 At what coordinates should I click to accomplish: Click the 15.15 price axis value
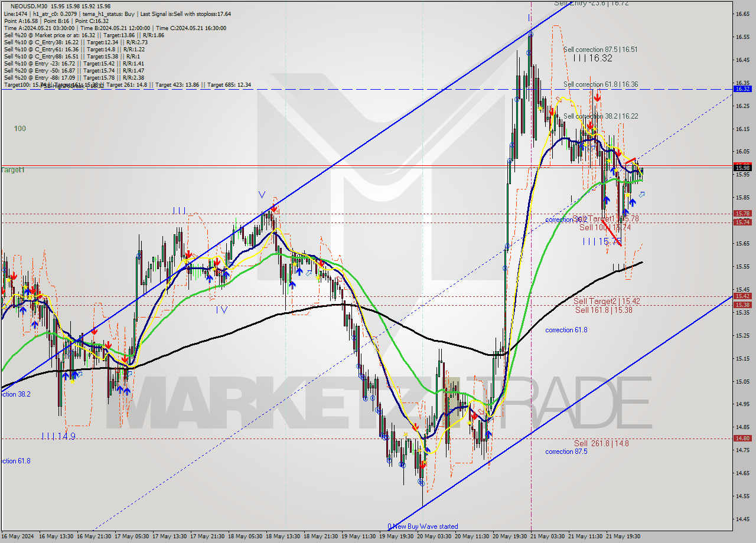742,358
